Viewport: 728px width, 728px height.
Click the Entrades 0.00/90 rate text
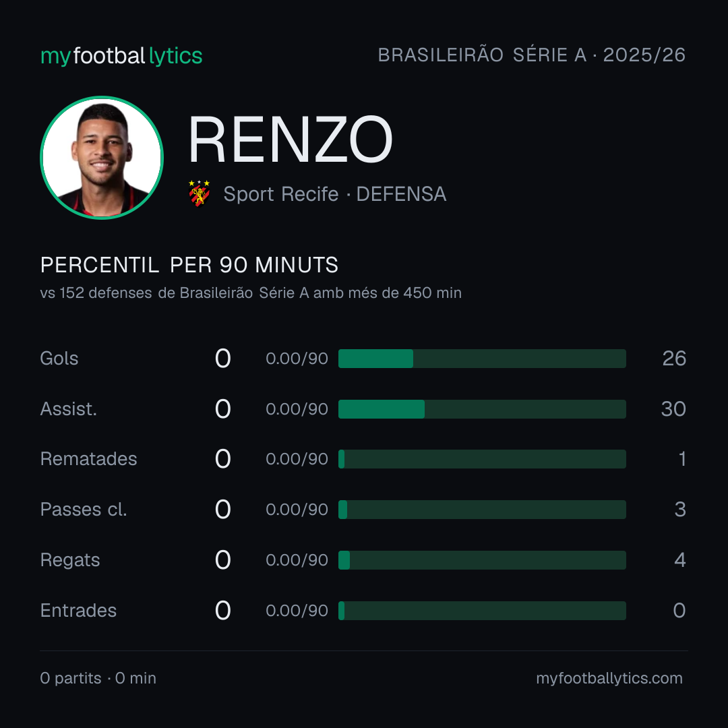[x=297, y=611]
